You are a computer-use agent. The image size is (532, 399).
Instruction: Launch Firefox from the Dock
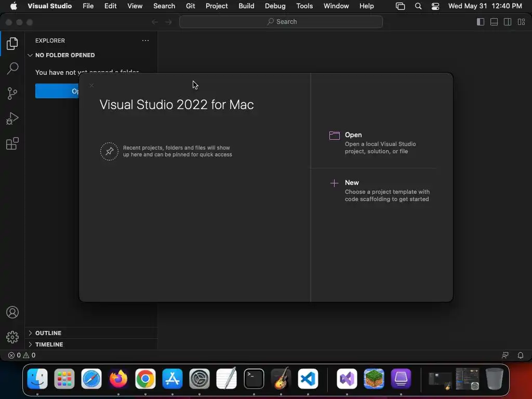point(118,379)
